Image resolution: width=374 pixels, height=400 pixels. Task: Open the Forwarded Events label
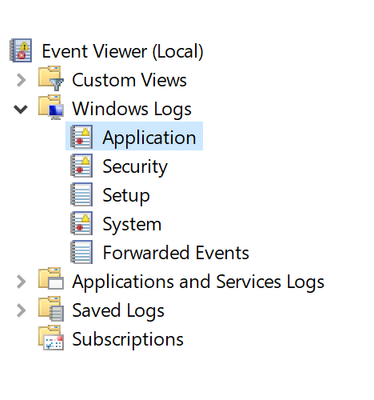(x=176, y=252)
